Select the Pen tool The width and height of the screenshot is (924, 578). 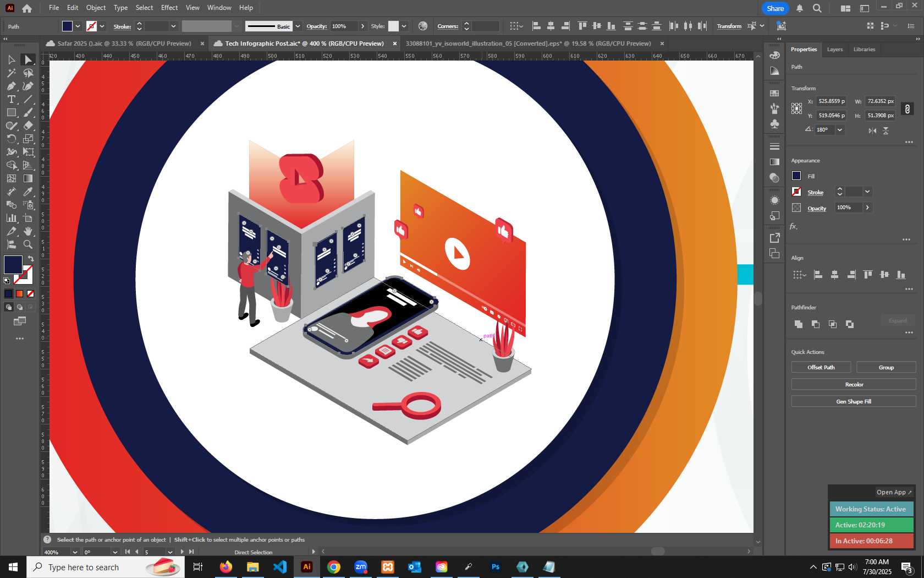click(11, 86)
